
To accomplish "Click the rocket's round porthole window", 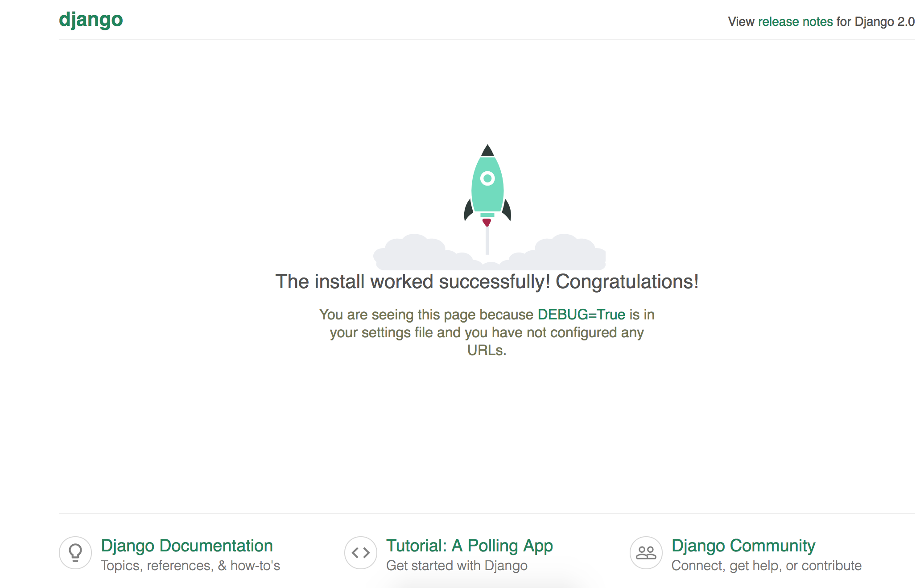I will click(487, 178).
